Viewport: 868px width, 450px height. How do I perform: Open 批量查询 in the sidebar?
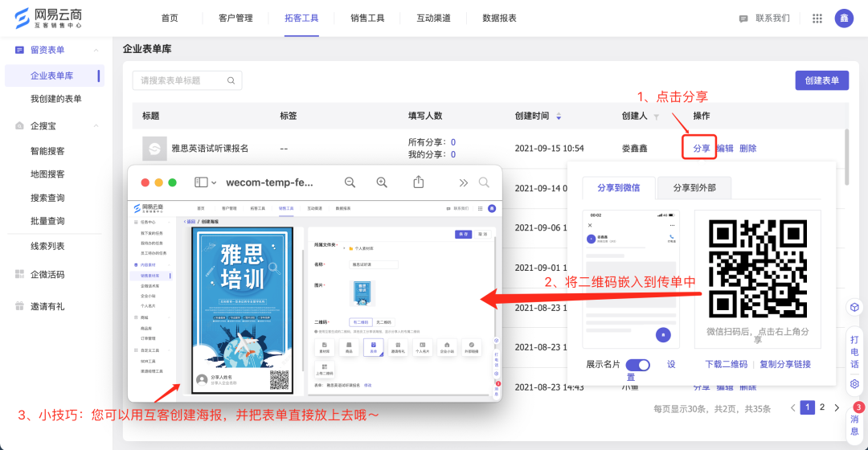(x=47, y=222)
